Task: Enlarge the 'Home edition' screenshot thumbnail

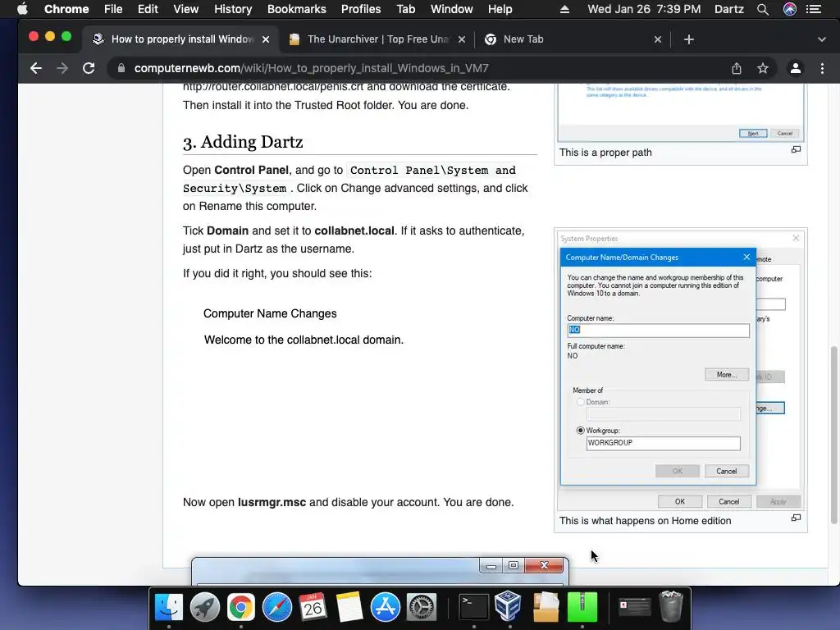Action: pyautogui.click(x=796, y=518)
